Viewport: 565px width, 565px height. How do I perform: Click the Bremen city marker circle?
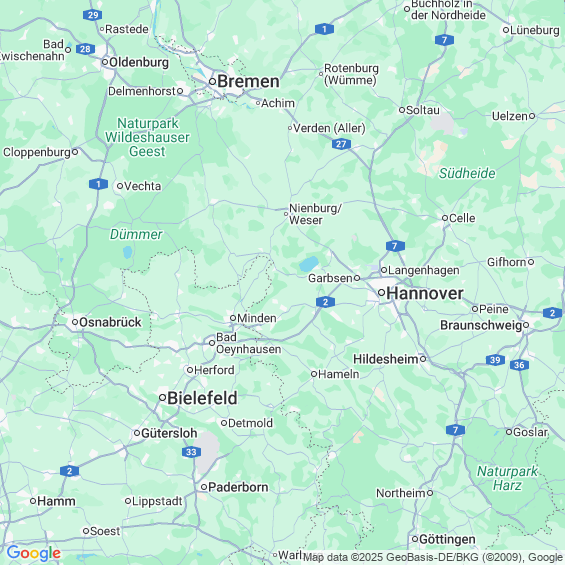click(x=213, y=81)
